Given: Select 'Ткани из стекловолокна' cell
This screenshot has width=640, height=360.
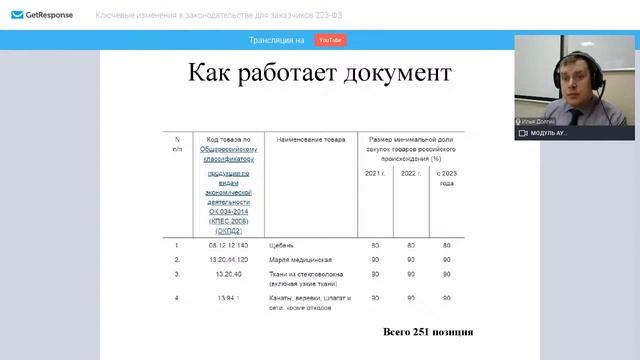Looking at the screenshot, I should point(306,279).
